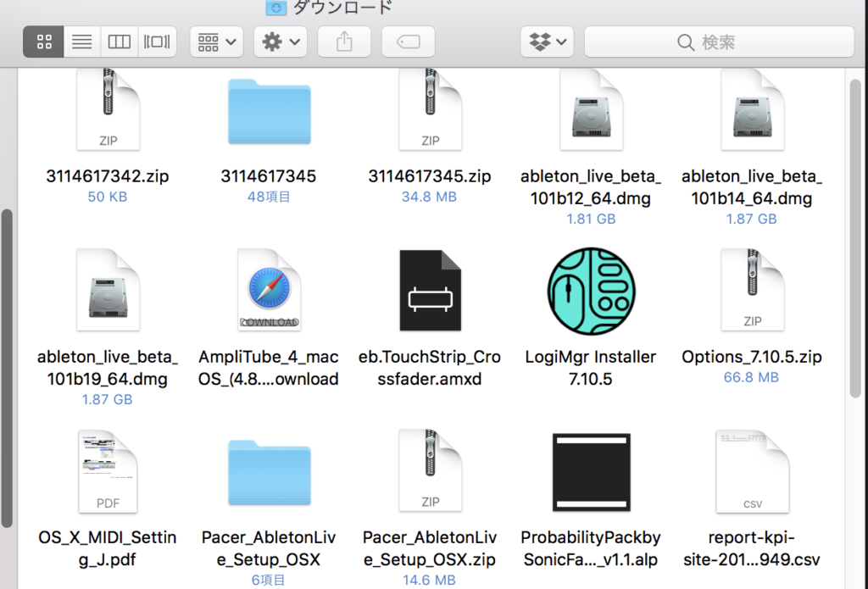
Task: Open the Dropbox toolbar dropdown
Action: click(x=548, y=42)
